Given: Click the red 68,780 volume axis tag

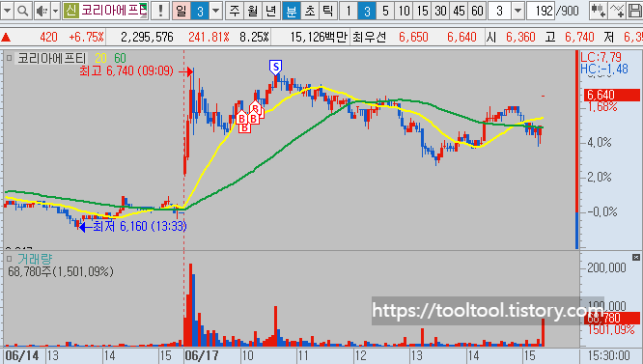Looking at the screenshot, I should 612,318.
